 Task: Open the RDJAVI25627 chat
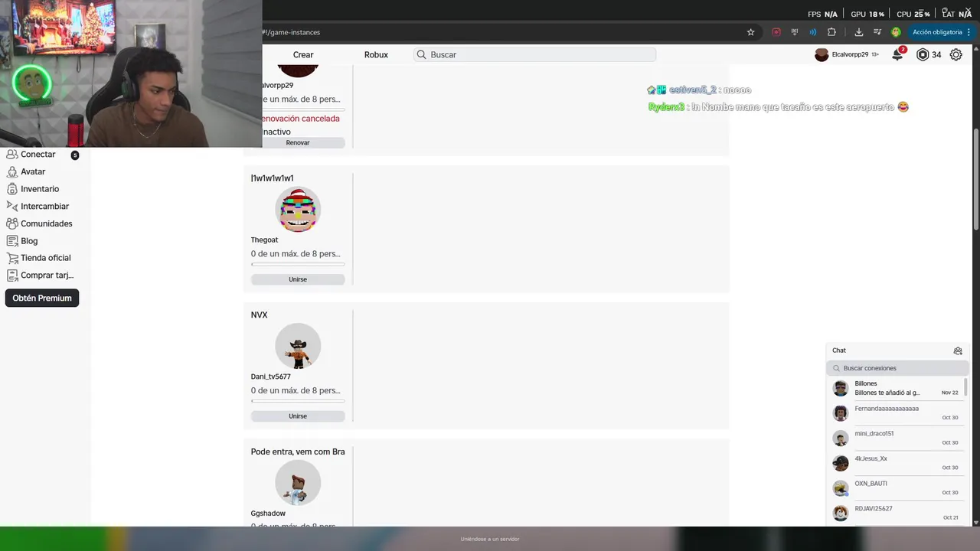(897, 513)
